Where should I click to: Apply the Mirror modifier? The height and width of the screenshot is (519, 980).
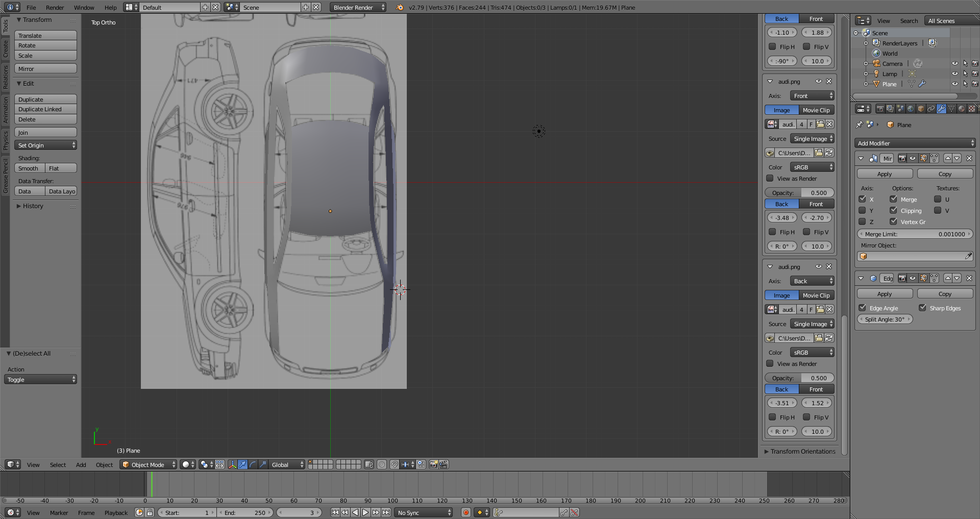884,174
